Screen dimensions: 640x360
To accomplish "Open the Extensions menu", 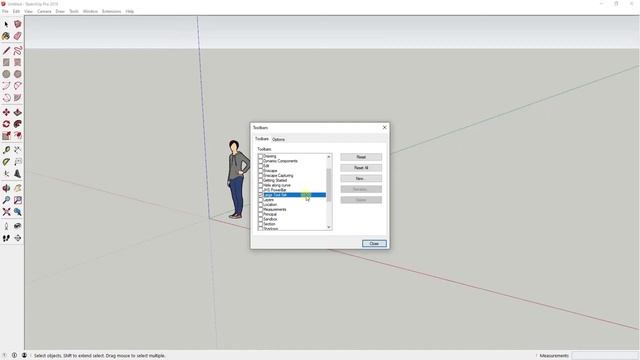I will (111, 11).
